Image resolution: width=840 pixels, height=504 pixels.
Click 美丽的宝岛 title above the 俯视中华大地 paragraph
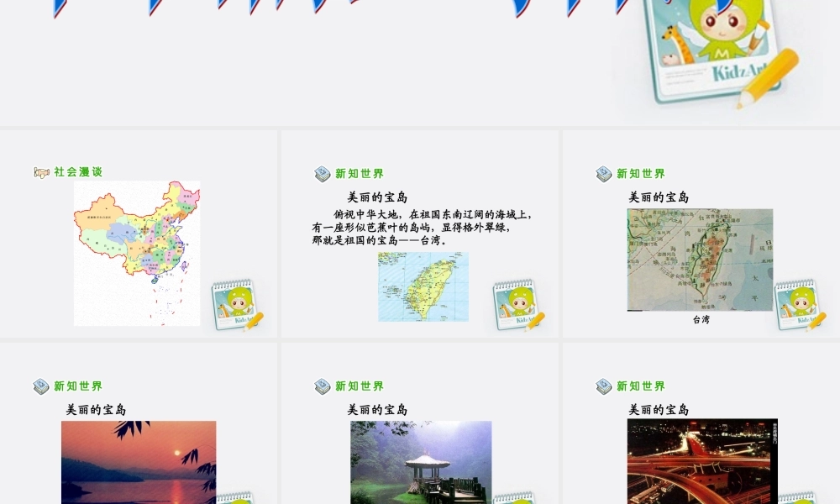(378, 197)
